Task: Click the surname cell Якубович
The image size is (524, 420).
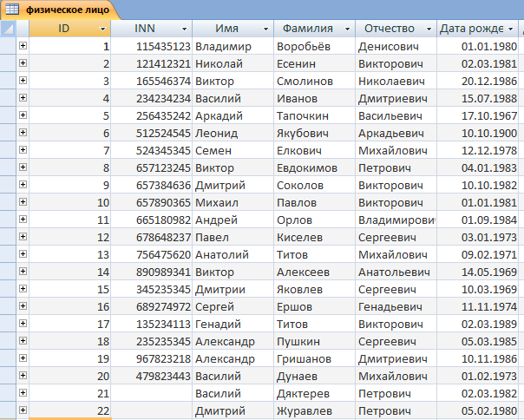Action: click(x=314, y=133)
